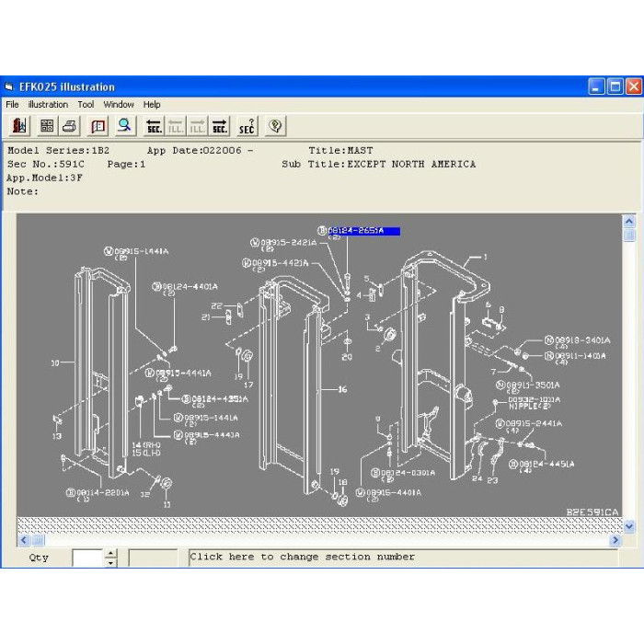The width and height of the screenshot is (644, 644).
Task: Click the highlighted part number 08124-2651A
Action: pyautogui.click(x=363, y=231)
